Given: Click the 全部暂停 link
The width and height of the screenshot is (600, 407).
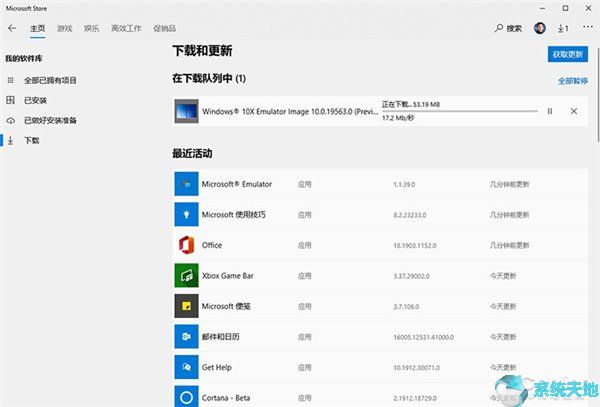Looking at the screenshot, I should point(573,81).
